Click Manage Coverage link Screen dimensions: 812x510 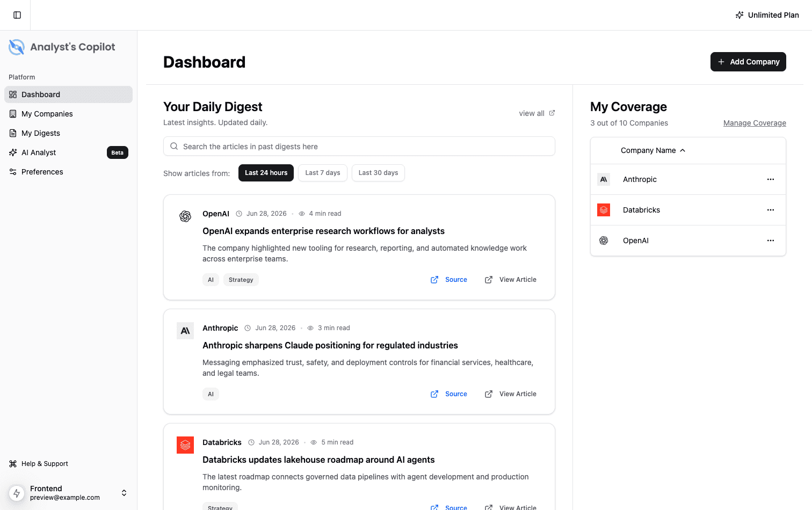pyautogui.click(x=755, y=123)
